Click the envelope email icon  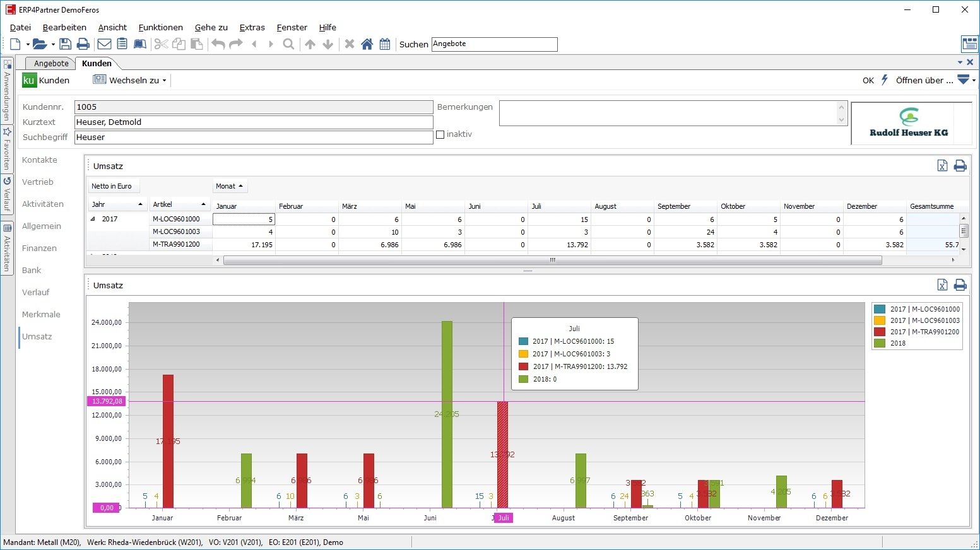(x=104, y=44)
